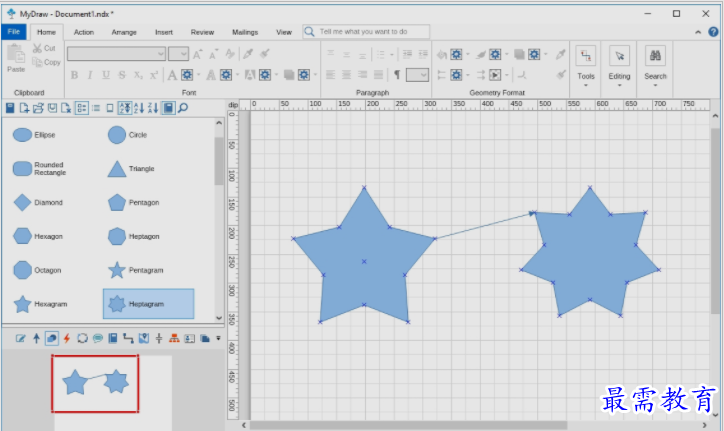Click the Help question mark icon
Screen dimensions: 724x431
(713, 32)
